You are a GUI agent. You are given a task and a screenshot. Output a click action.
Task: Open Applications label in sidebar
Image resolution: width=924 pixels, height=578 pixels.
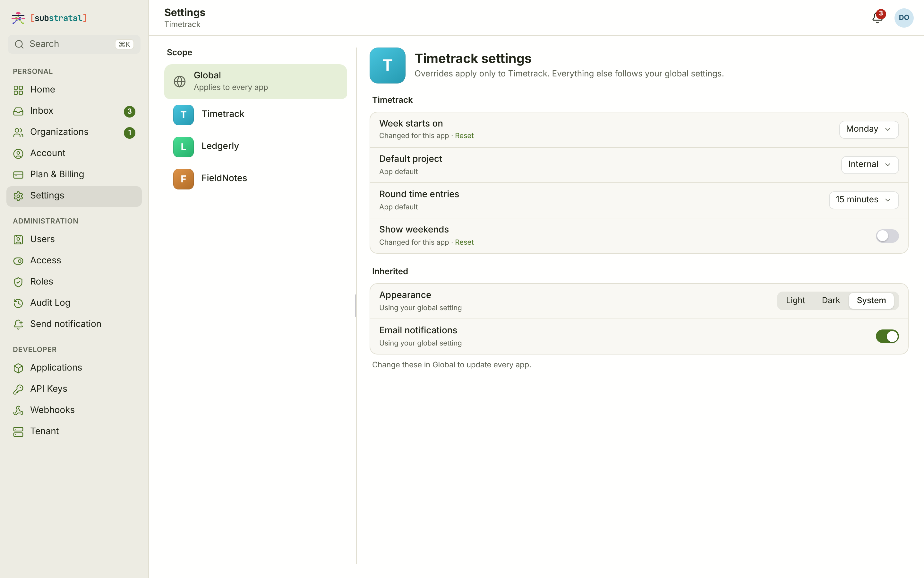[56, 368]
